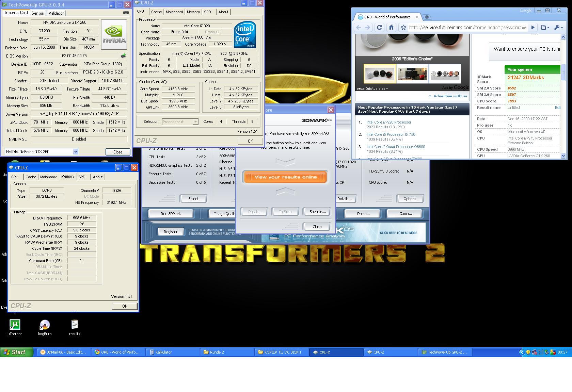Screen dimensions: 572x392
Task: Switch to the Validation tab in GPU-Z
Action: [x=56, y=13]
